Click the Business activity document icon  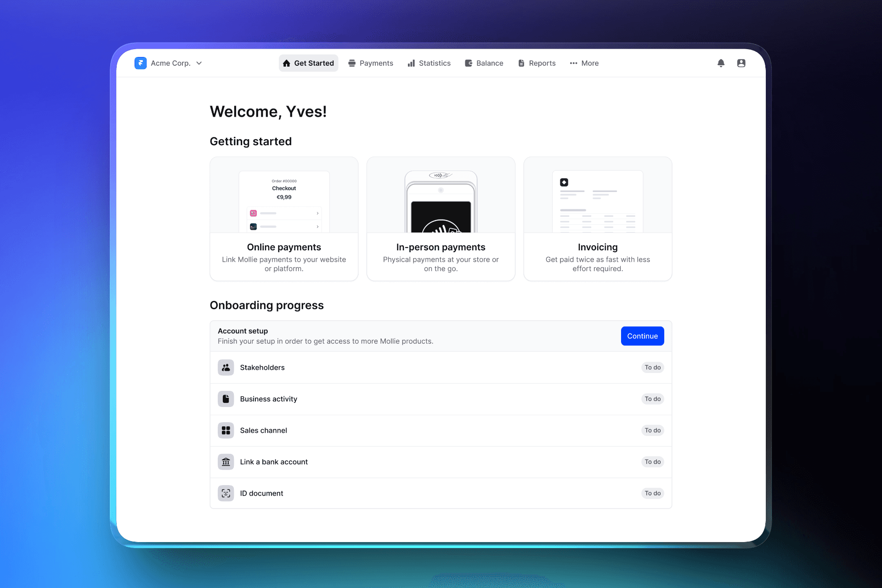coord(226,399)
